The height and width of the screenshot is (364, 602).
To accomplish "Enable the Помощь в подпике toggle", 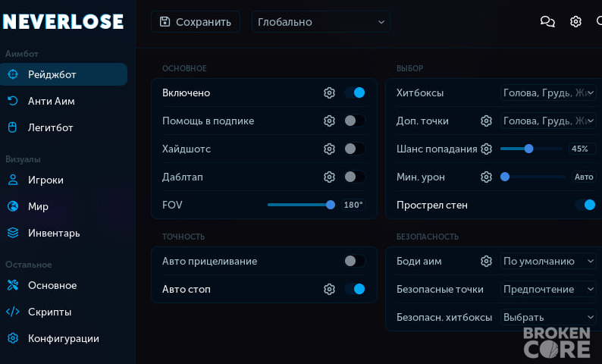I will pos(355,121).
